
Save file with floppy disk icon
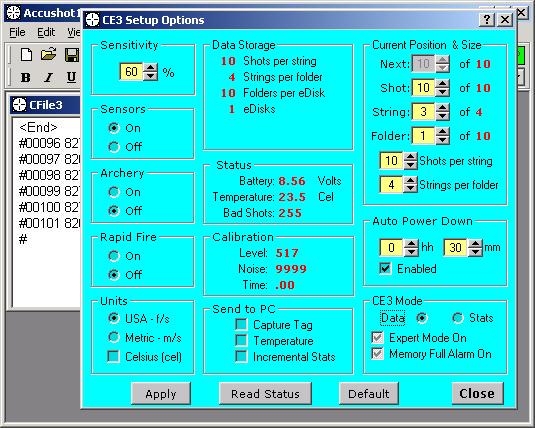(x=72, y=55)
